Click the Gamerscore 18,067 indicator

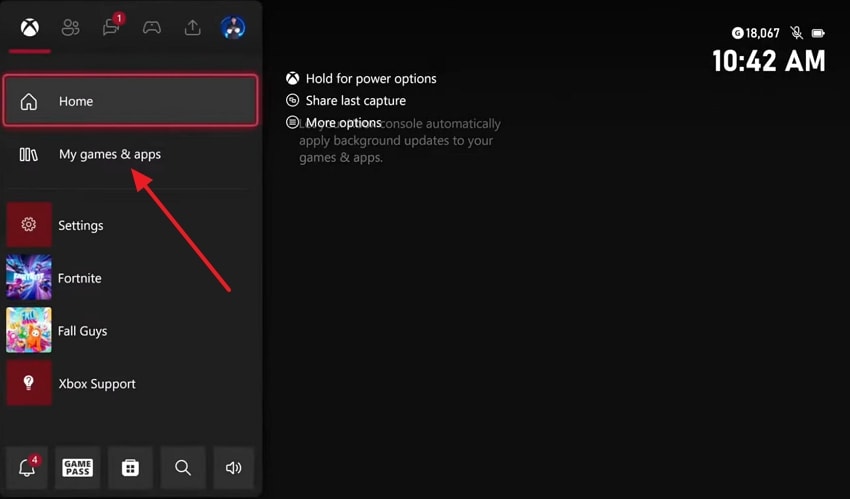755,33
